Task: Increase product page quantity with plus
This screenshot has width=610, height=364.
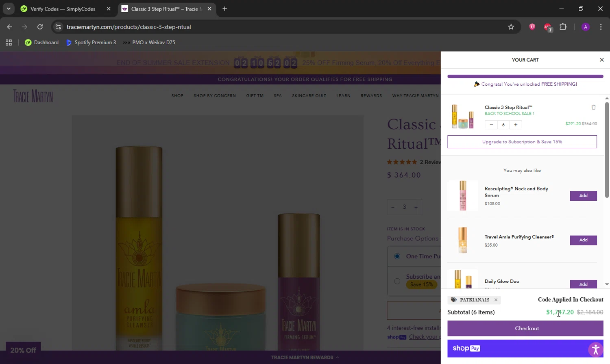Action: click(416, 207)
